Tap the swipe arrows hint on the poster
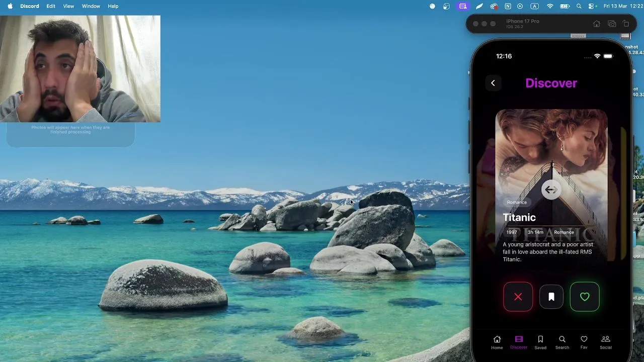 coord(551,190)
